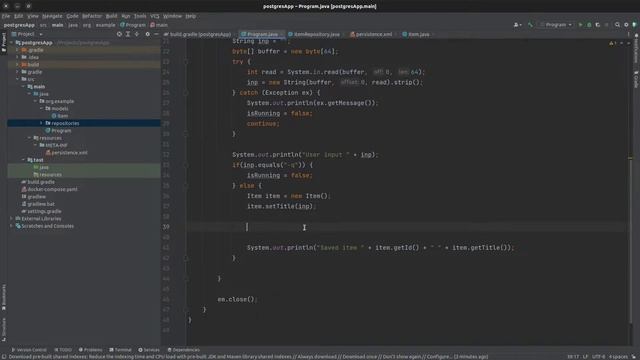Open the editor tabs overflow menu
This screenshot has height=360, width=640.
pos(628,34)
